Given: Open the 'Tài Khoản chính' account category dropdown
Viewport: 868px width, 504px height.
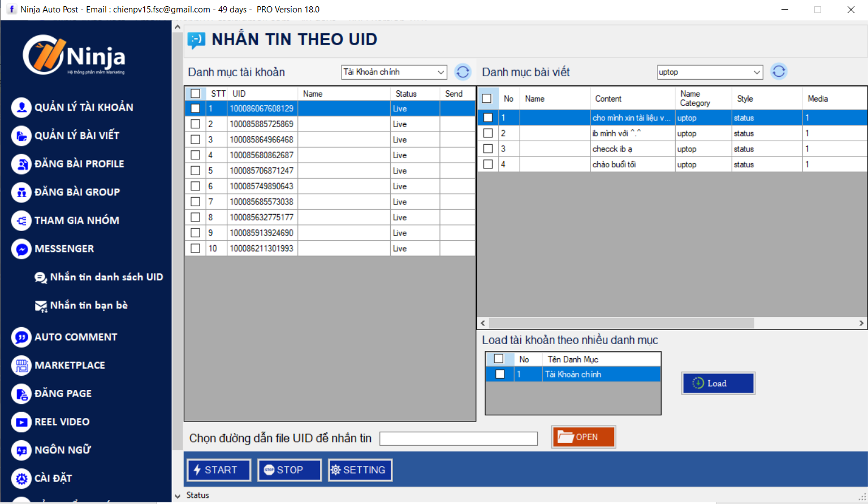Looking at the screenshot, I should (x=394, y=72).
